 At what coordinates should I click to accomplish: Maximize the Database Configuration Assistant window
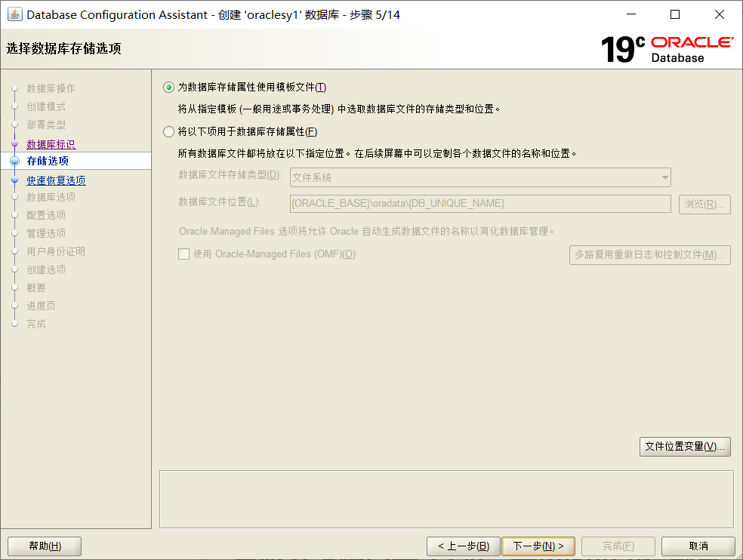click(675, 14)
